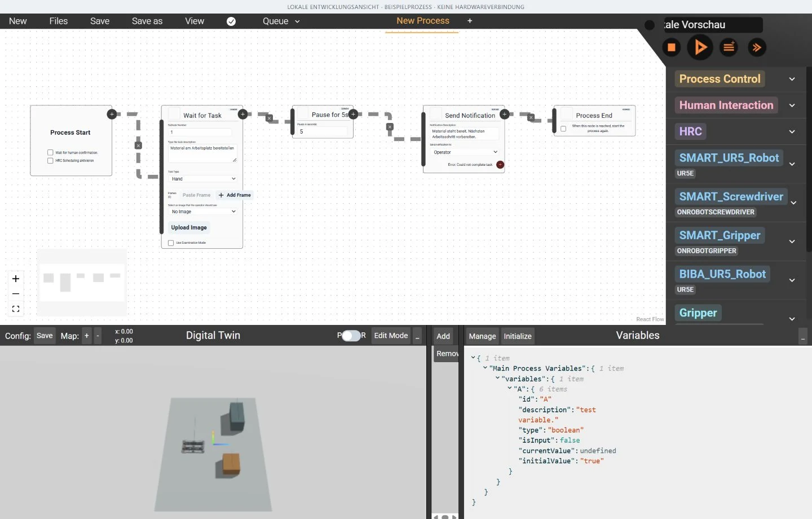This screenshot has width=812, height=519.
Task: Click the double-arrow fast-forward icon
Action: (757, 47)
